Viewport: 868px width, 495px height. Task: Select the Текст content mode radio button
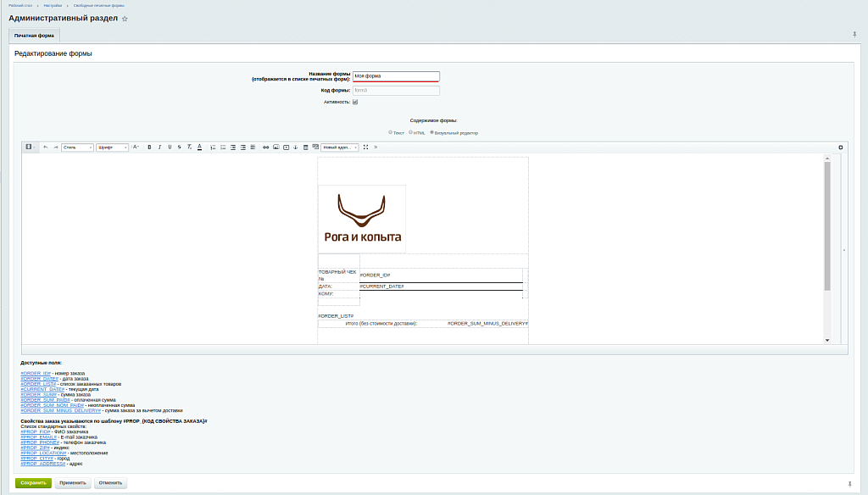(390, 132)
